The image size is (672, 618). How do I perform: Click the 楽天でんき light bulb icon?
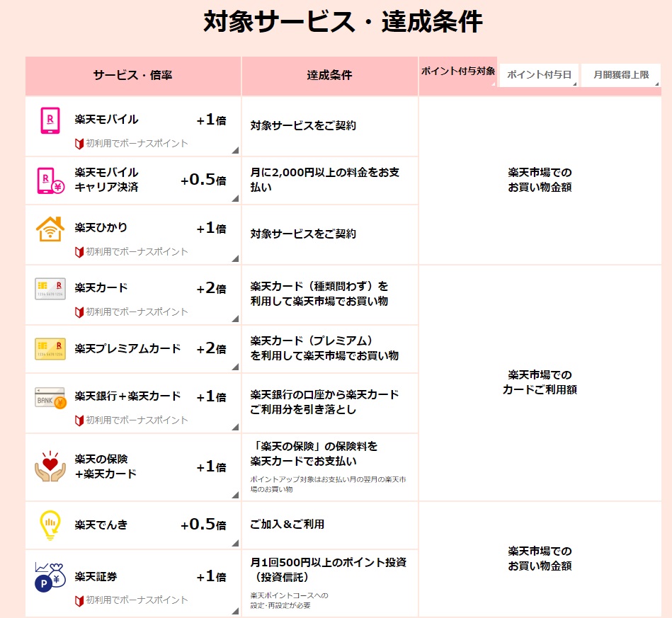point(50,525)
